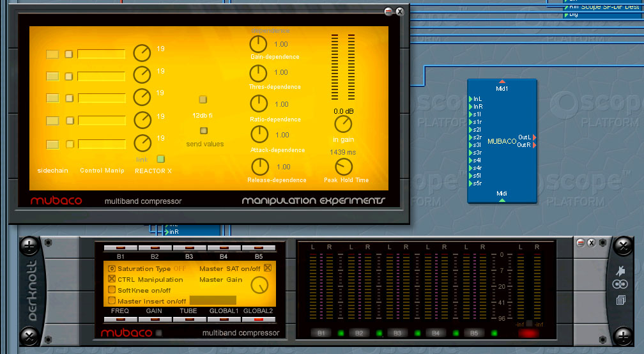Toggle the 12db fi switch
Viewport: 644px width, 354px height.
point(203,100)
